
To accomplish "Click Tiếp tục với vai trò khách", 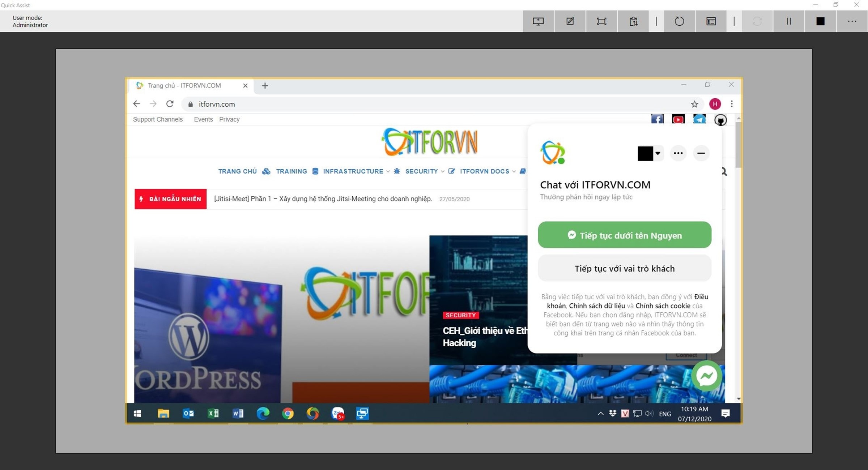I will click(624, 268).
